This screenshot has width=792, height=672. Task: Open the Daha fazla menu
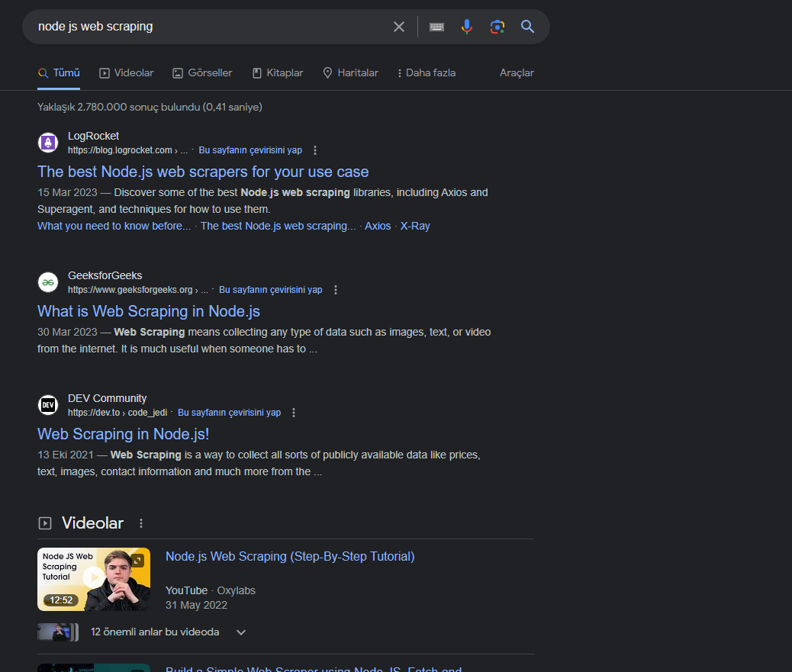[x=427, y=73]
